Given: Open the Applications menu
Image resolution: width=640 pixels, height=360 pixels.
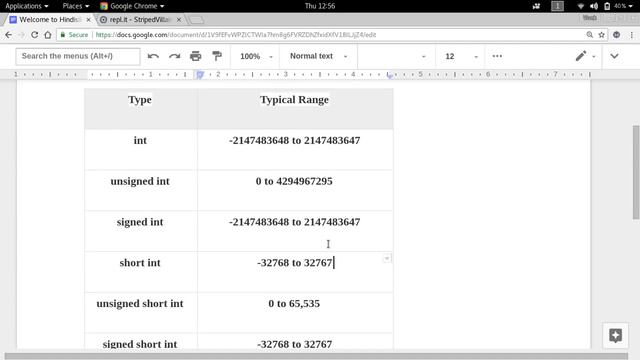Looking at the screenshot, I should (27, 6).
